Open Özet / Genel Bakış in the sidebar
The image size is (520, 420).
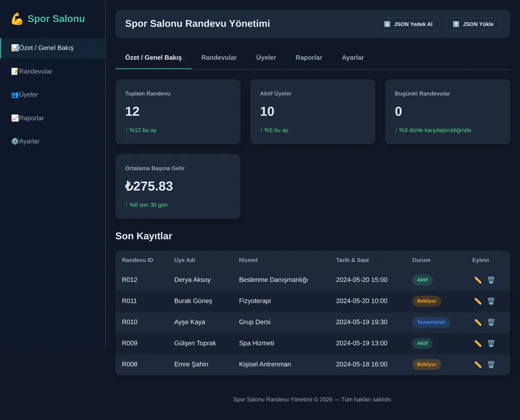52,48
